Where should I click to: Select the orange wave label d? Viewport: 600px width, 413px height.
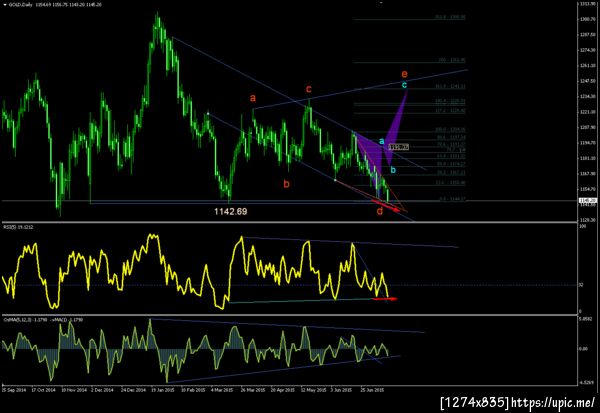click(x=380, y=211)
